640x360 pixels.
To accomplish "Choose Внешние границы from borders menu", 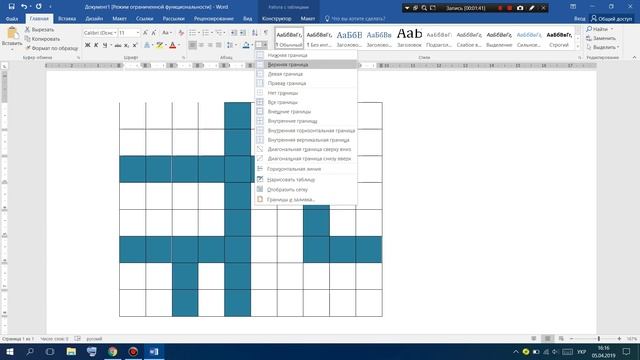I will pyautogui.click(x=306, y=111).
